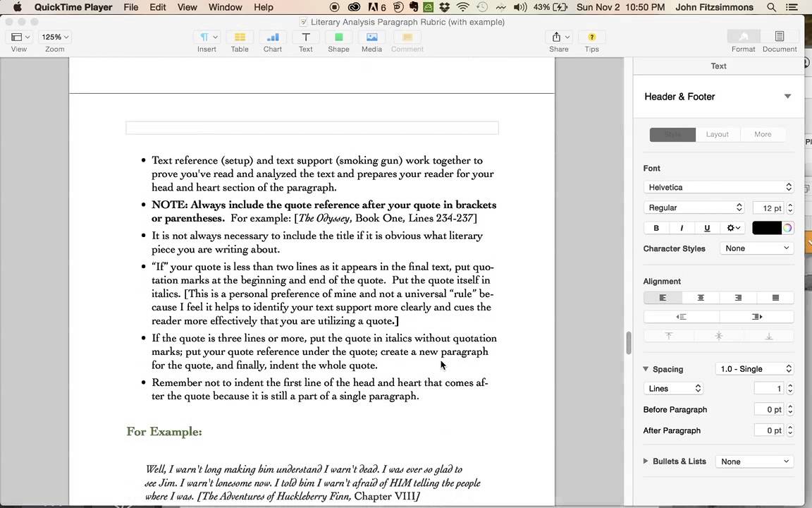This screenshot has height=508, width=812.
Task: Click the empty header box on page
Action: [312, 128]
